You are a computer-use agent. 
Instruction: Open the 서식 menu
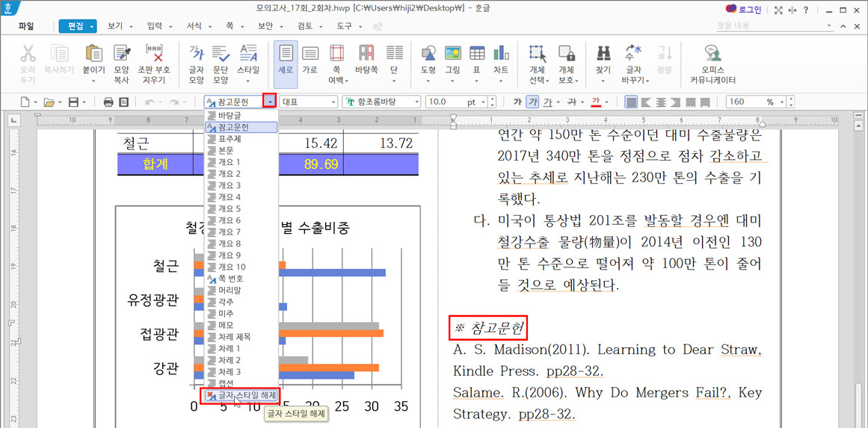pyautogui.click(x=194, y=26)
